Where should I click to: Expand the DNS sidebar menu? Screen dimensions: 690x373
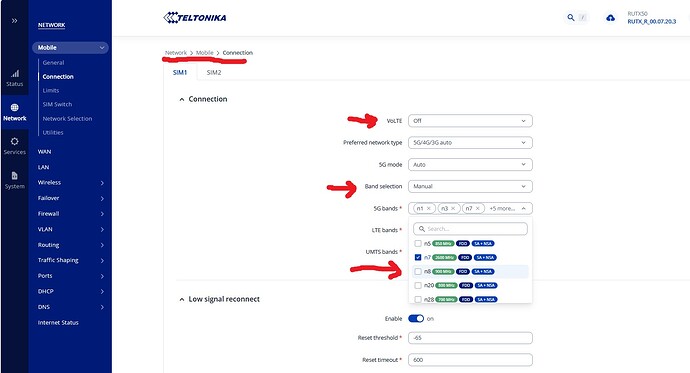[102, 307]
